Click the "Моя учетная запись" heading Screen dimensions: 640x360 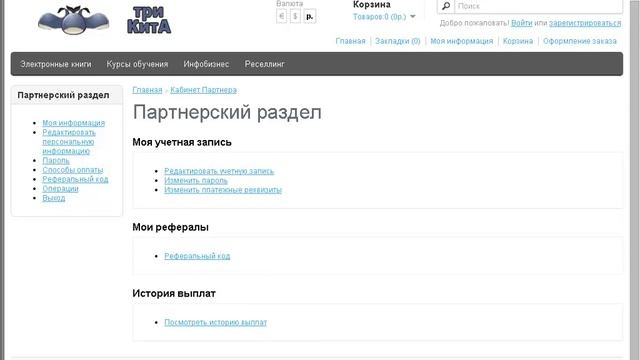tap(182, 142)
